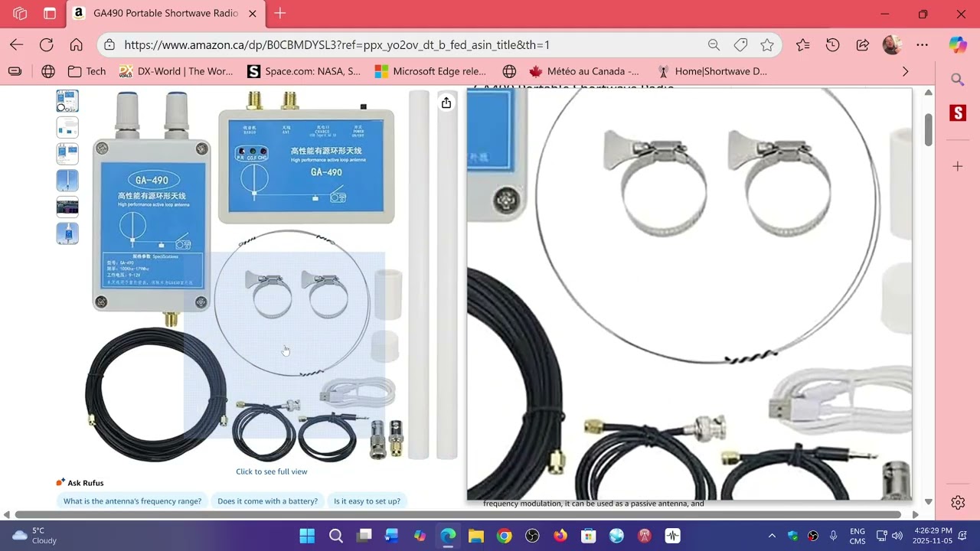The height and width of the screenshot is (551, 980).
Task: Click the address bar URL
Action: pyautogui.click(x=337, y=45)
